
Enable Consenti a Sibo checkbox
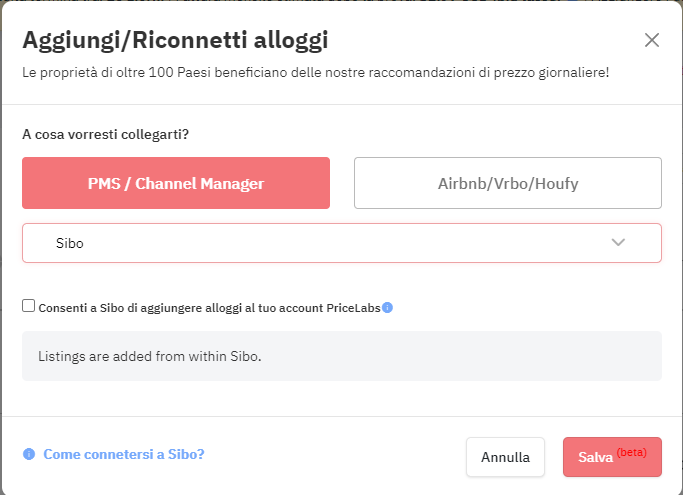click(29, 306)
